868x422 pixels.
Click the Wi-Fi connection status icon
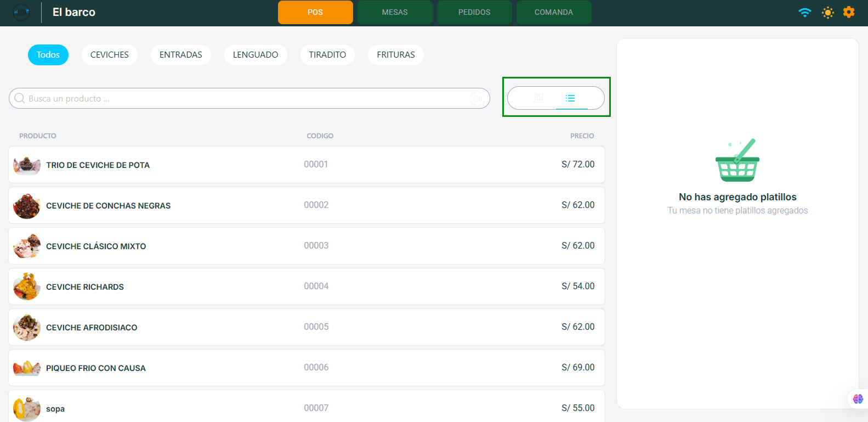[804, 12]
